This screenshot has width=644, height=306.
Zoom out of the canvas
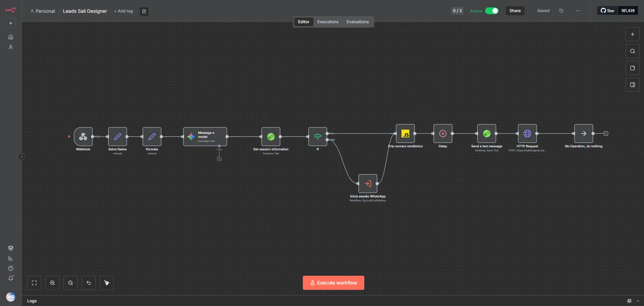point(71,283)
